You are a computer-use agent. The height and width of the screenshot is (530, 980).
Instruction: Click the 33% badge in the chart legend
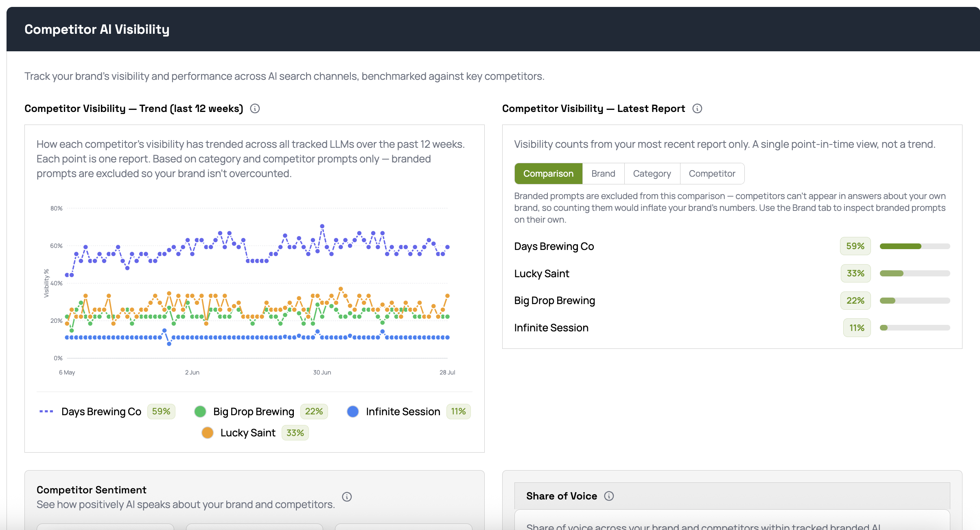[x=295, y=433]
